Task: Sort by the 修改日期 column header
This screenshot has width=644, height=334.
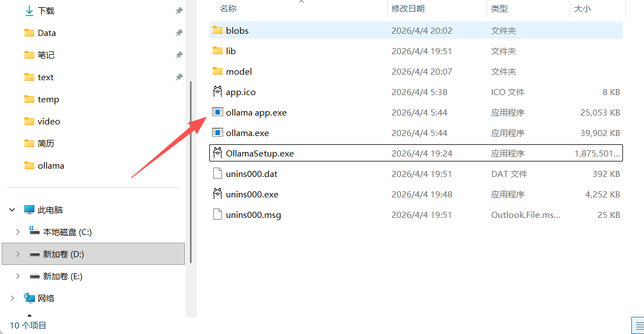Action: 408,9
